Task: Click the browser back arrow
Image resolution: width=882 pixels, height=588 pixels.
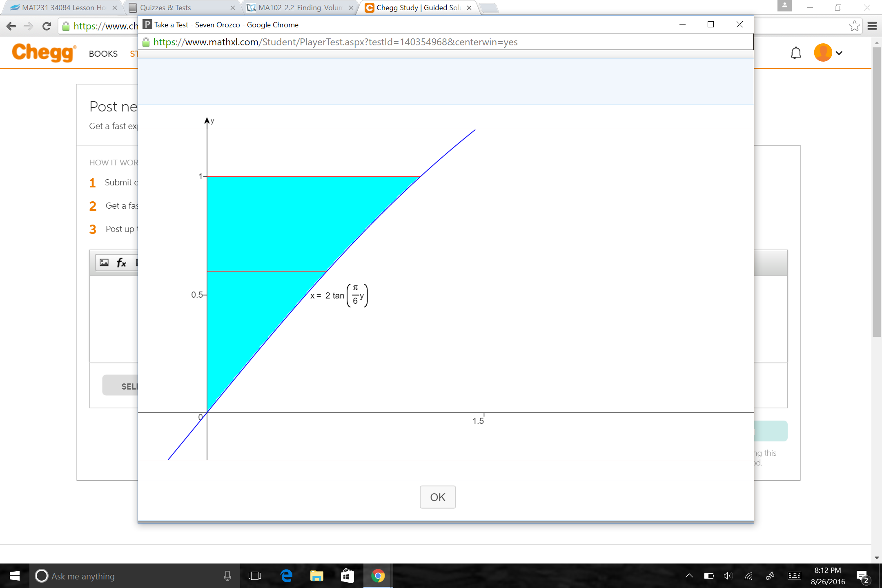Action: tap(11, 26)
